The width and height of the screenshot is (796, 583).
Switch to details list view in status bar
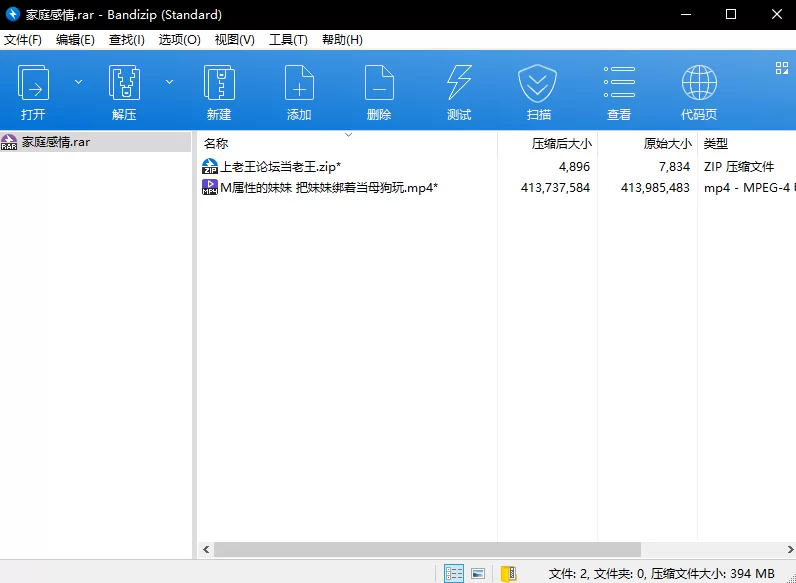(x=454, y=573)
